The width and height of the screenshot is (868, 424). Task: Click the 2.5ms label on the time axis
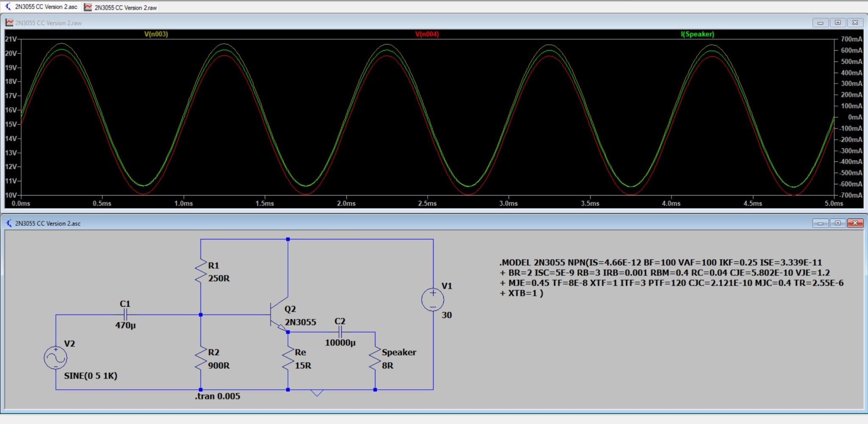[427, 203]
